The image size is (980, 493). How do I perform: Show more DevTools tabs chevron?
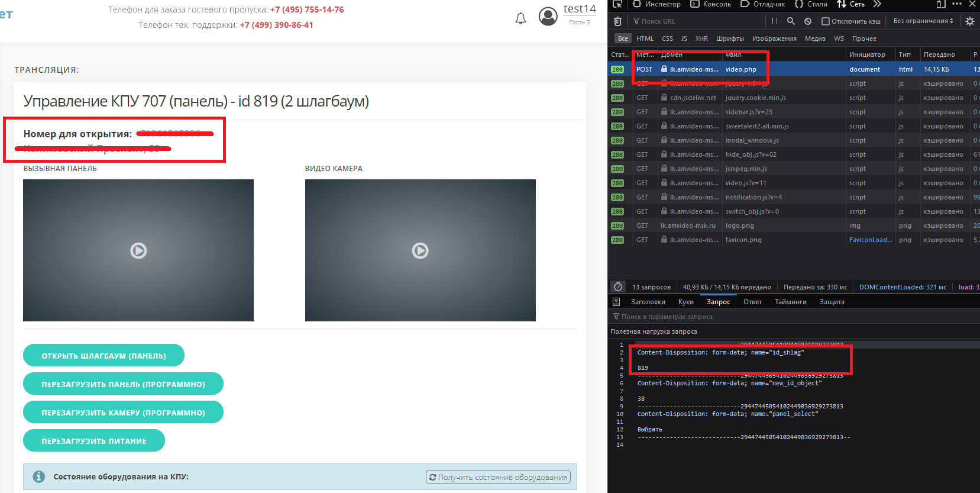[x=877, y=4]
